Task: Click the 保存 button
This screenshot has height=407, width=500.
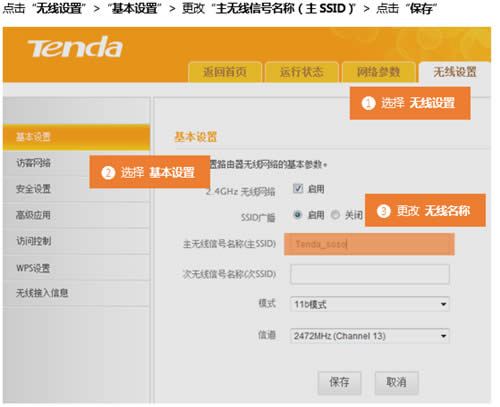Action: click(x=339, y=382)
